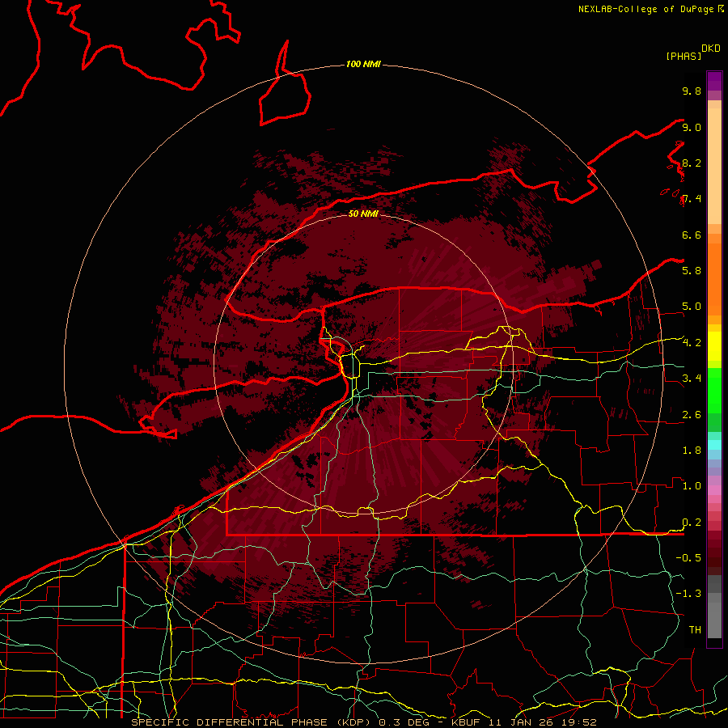Click the -0.5 scale value
This screenshot has width=728, height=728.
tap(688, 558)
